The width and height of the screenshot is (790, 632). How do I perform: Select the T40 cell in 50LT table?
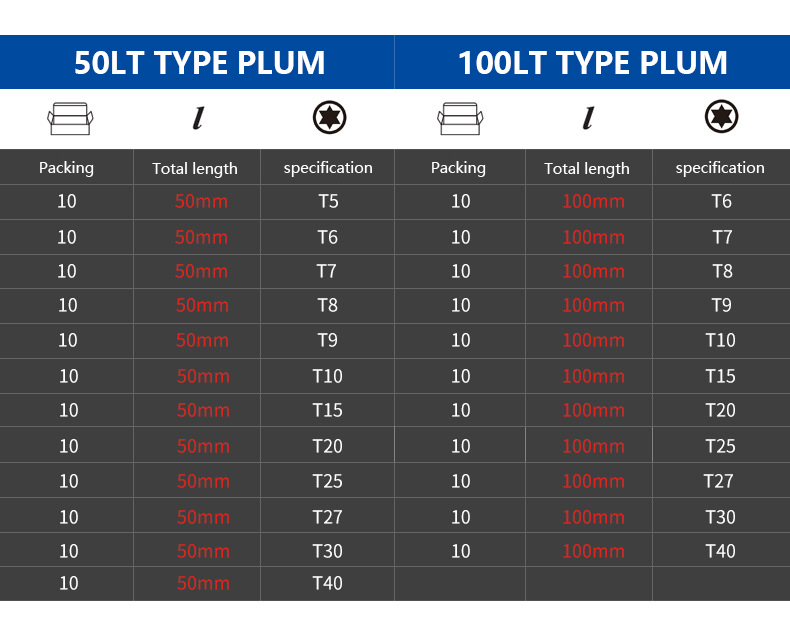pos(327,583)
